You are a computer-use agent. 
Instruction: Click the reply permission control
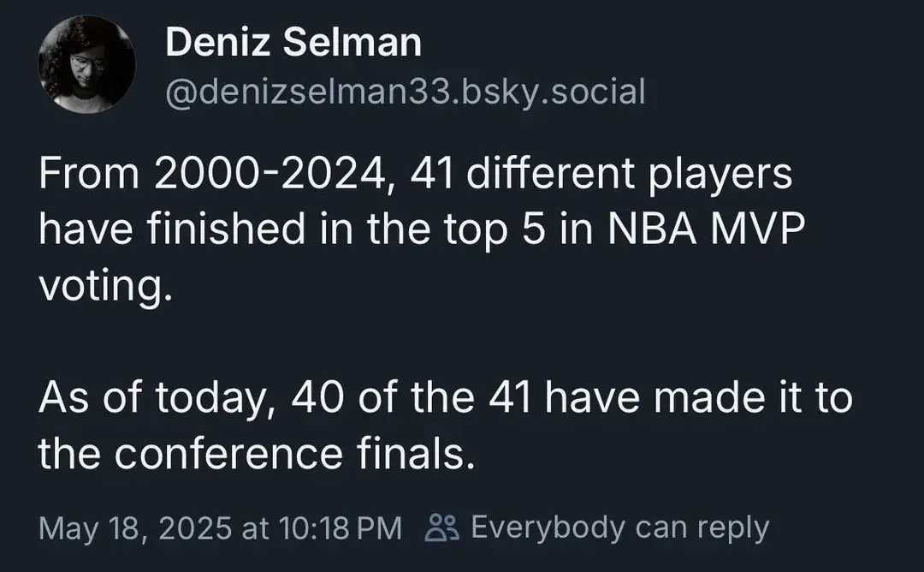tap(599, 527)
